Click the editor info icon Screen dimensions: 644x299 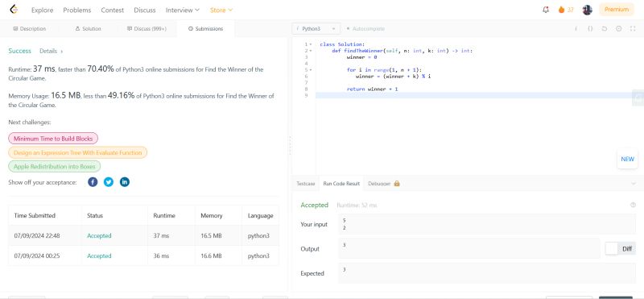(576, 29)
